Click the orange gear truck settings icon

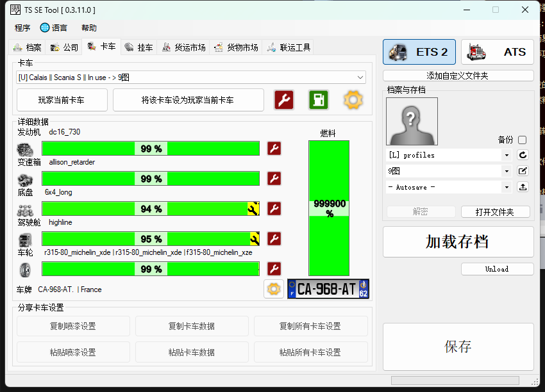(x=353, y=100)
